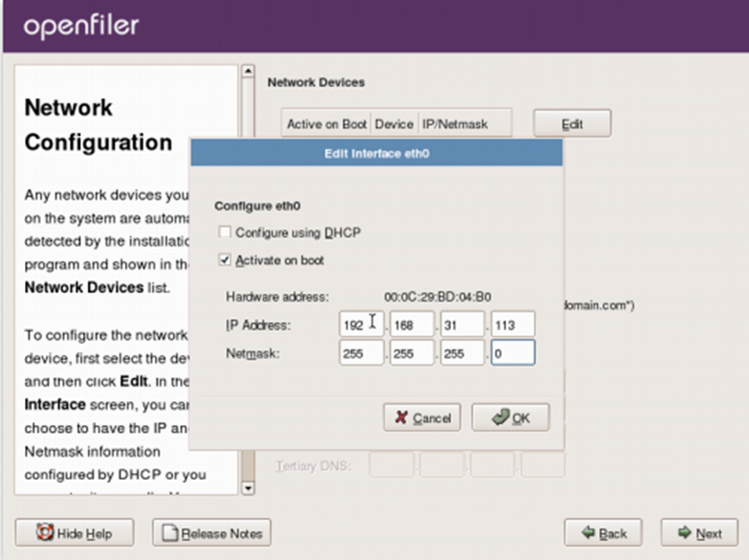Click the red X icon on Cancel
The height and width of the screenshot is (560, 749).
click(x=401, y=418)
